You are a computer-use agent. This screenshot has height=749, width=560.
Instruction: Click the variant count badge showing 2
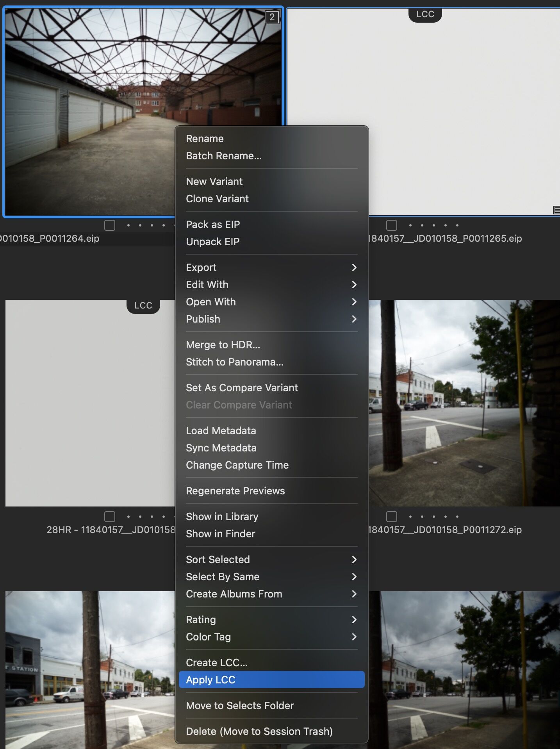click(x=272, y=17)
